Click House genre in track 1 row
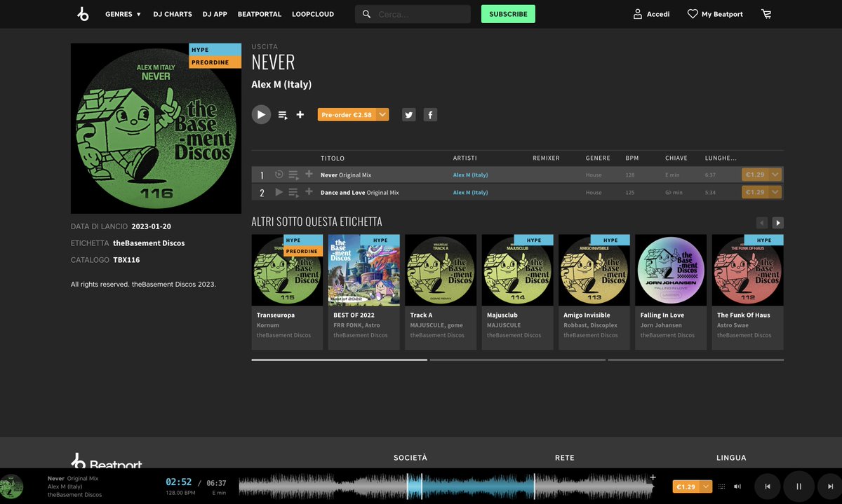 click(x=594, y=175)
